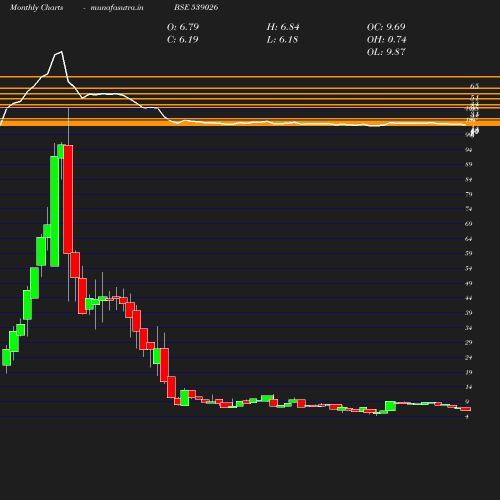Image resolution: width=500 pixels, height=500 pixels.
Task: Click the 59 price axis label
Action: pos(469,254)
